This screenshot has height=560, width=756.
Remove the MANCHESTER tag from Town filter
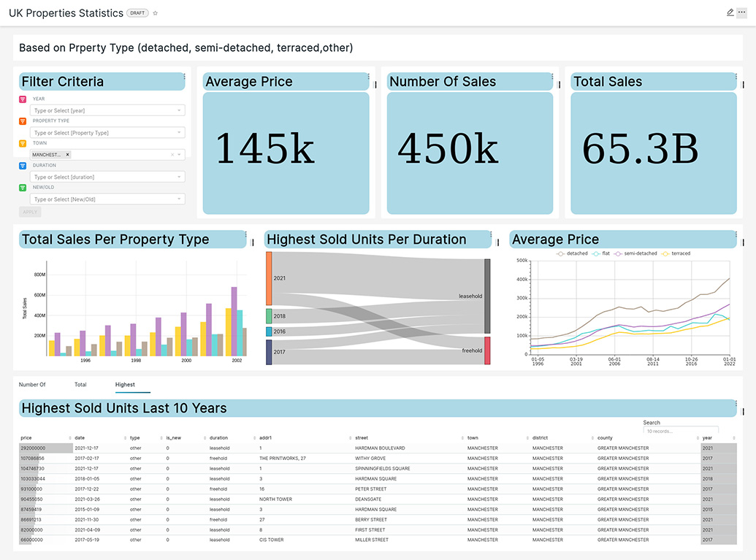[68, 155]
